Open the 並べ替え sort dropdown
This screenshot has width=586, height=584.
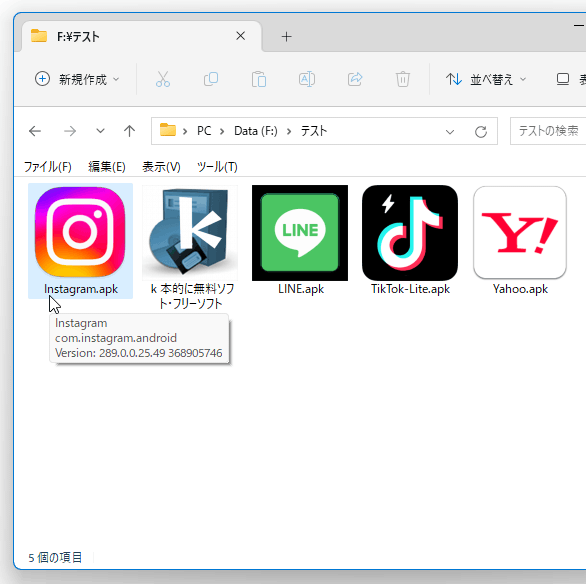click(x=486, y=79)
